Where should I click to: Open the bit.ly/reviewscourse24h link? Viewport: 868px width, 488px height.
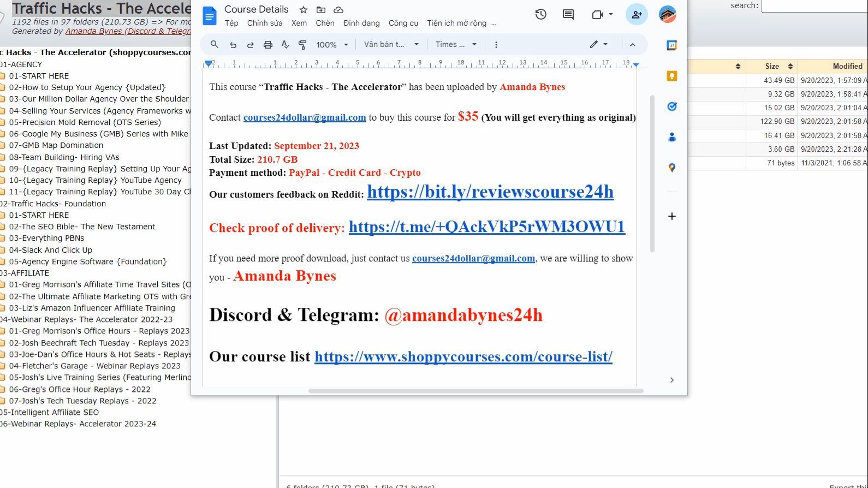click(490, 192)
